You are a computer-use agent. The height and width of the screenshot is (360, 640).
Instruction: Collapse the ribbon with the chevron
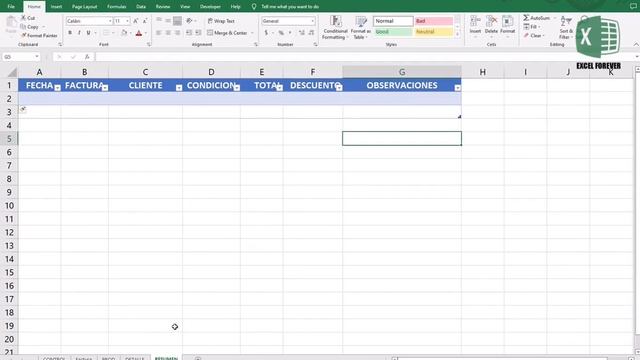636,44
